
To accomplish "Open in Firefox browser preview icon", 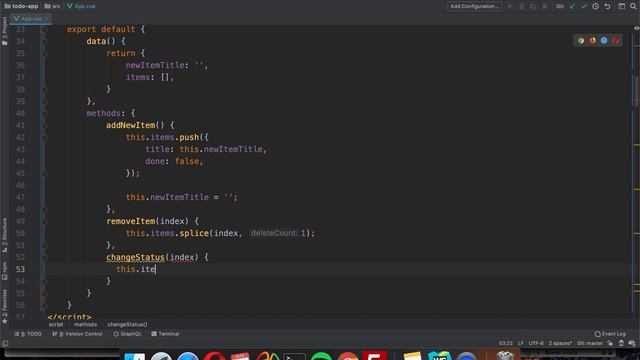I will click(592, 40).
